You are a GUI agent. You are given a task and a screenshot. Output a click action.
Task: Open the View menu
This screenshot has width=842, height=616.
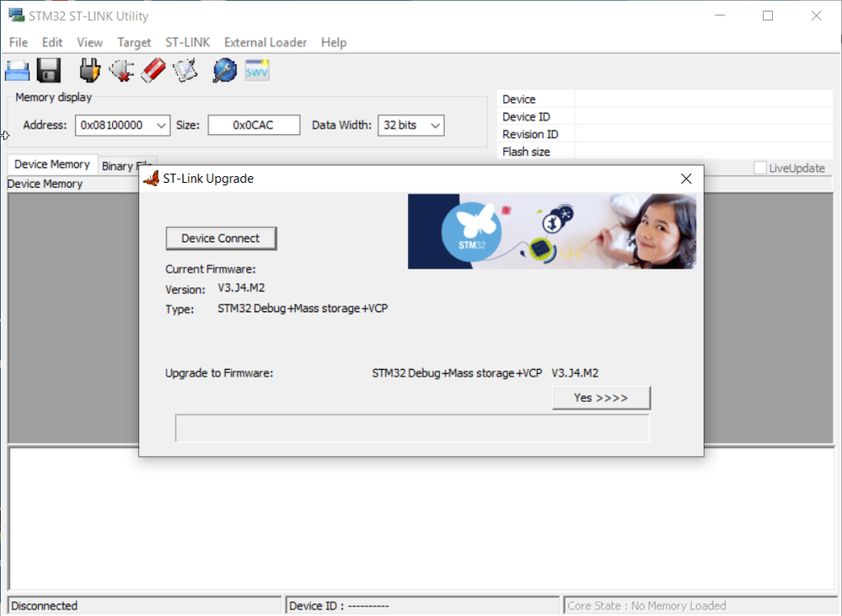coord(89,42)
